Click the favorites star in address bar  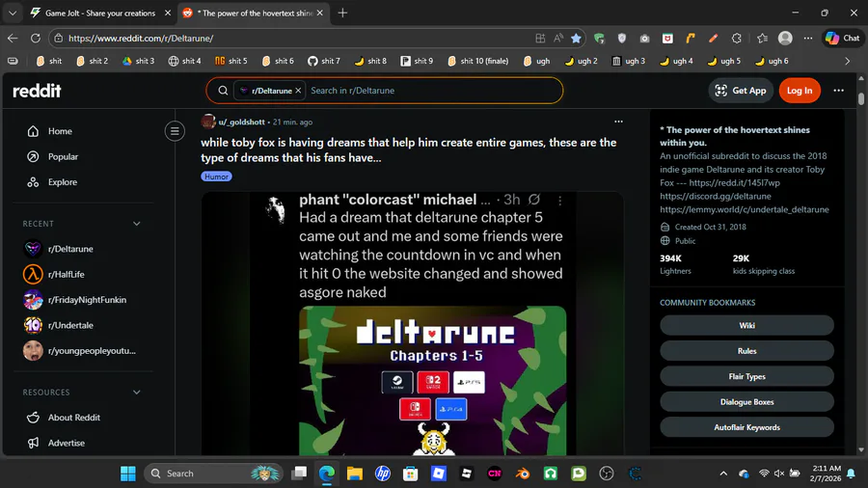click(x=577, y=39)
